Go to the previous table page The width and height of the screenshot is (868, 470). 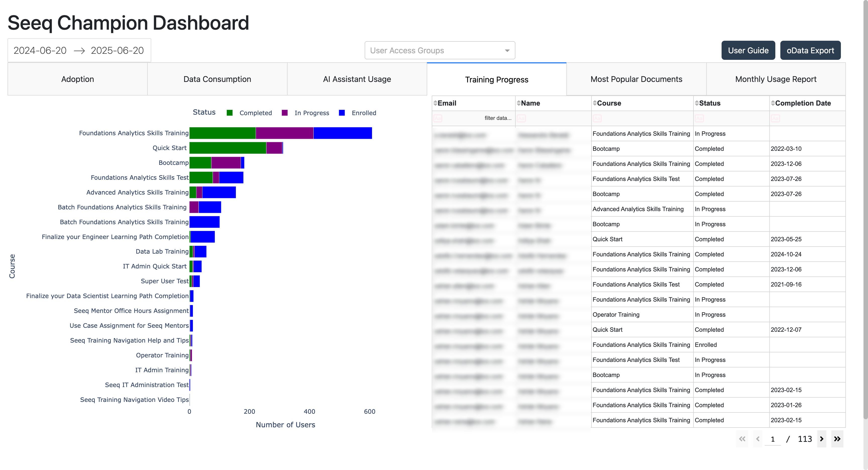[757, 439]
